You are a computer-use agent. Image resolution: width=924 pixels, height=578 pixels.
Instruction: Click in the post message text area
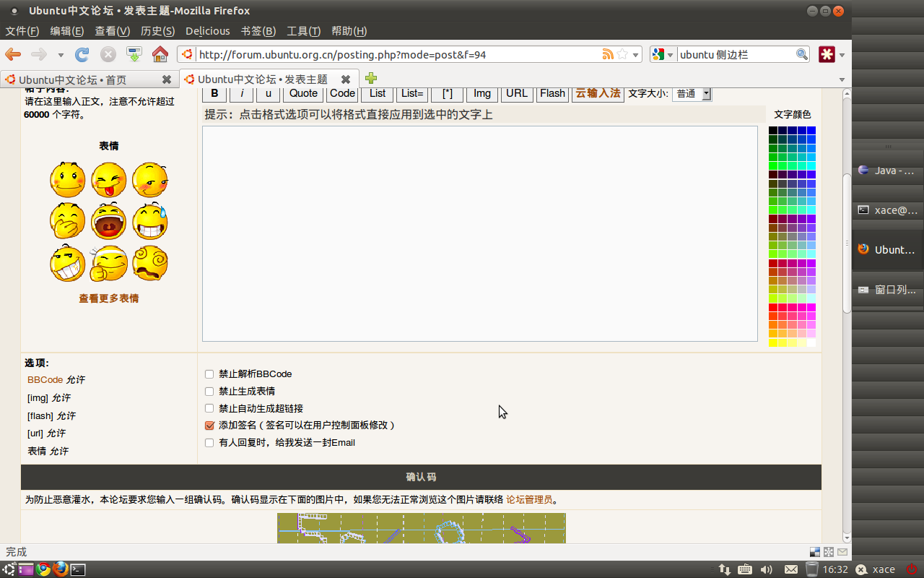point(480,234)
